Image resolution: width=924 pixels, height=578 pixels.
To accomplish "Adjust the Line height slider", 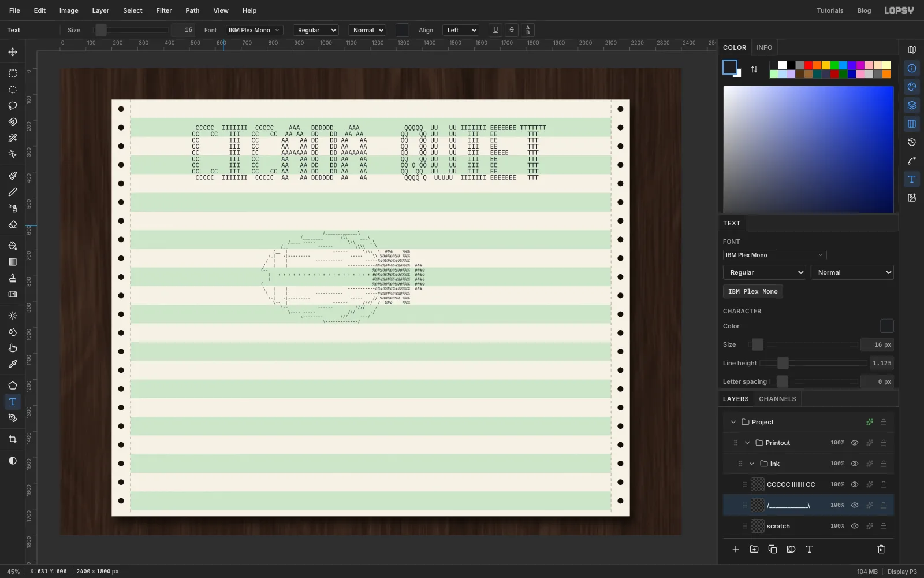I will click(813, 363).
